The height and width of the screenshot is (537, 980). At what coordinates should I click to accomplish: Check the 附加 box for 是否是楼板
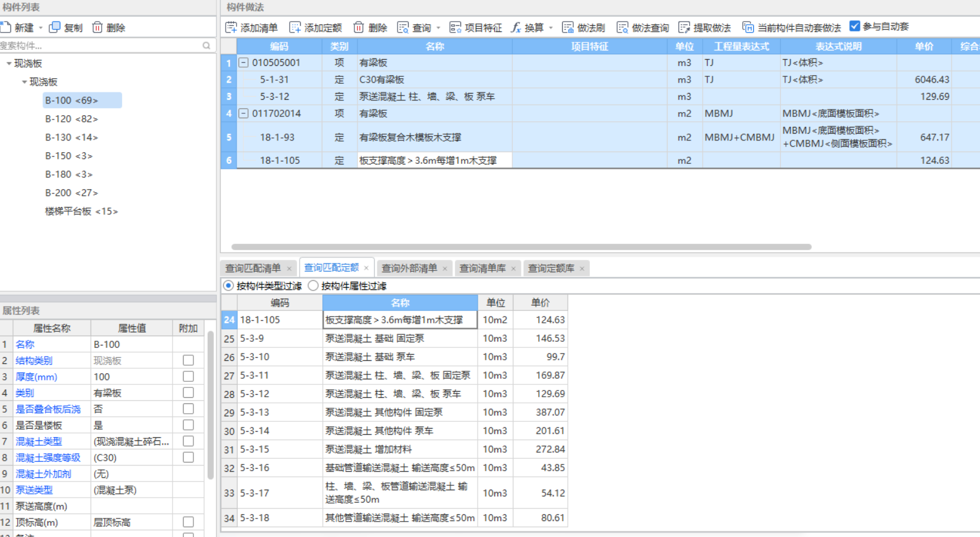[189, 425]
